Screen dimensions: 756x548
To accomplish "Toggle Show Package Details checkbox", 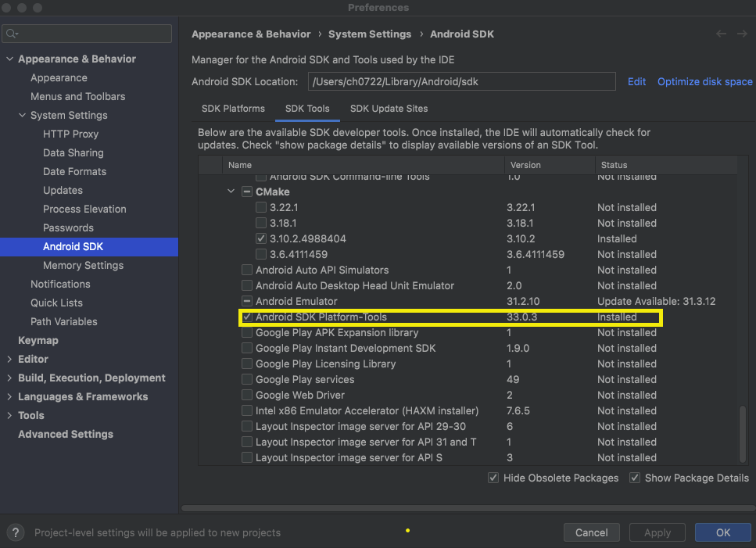I will click(635, 478).
